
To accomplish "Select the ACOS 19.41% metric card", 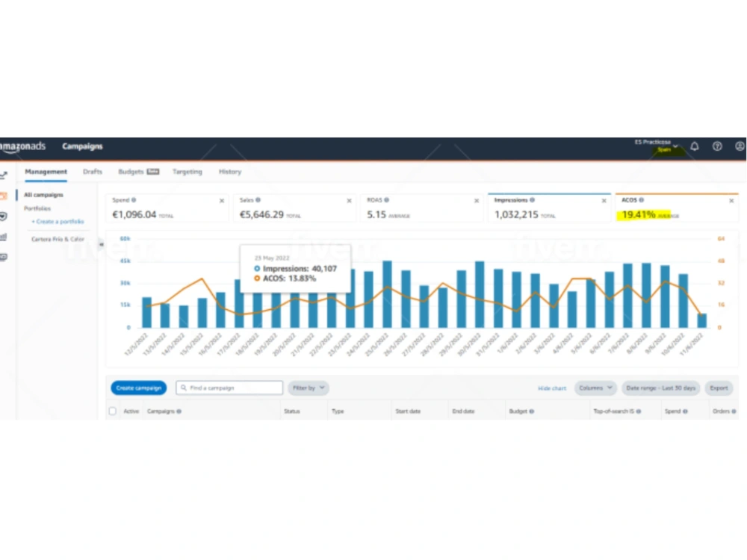I will [x=677, y=208].
